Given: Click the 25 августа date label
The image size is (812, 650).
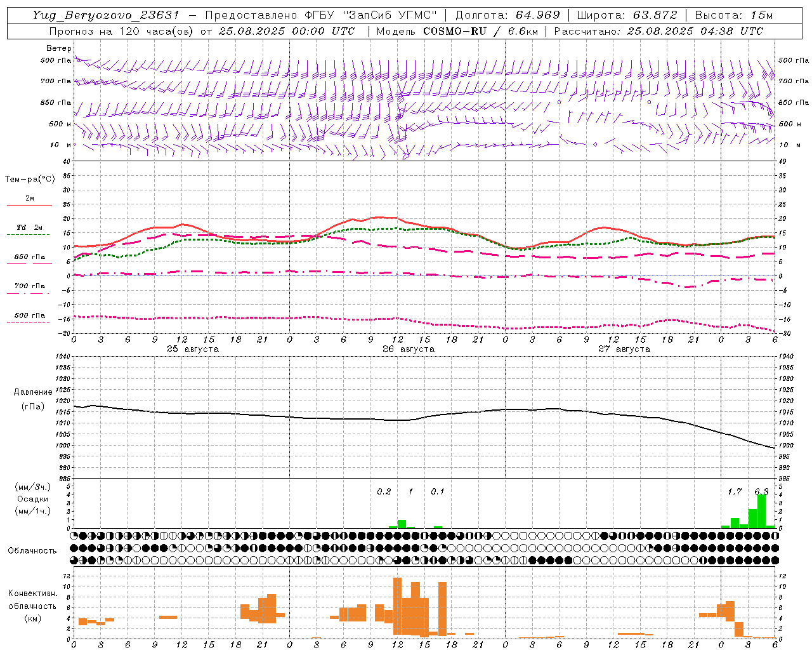Looking at the screenshot, I should coord(193,349).
